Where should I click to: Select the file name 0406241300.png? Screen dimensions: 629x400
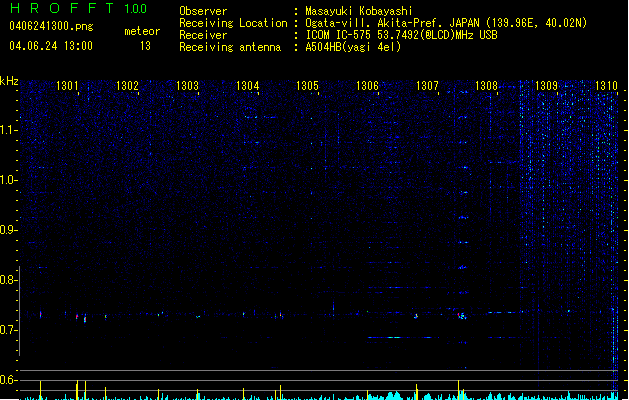51,26
